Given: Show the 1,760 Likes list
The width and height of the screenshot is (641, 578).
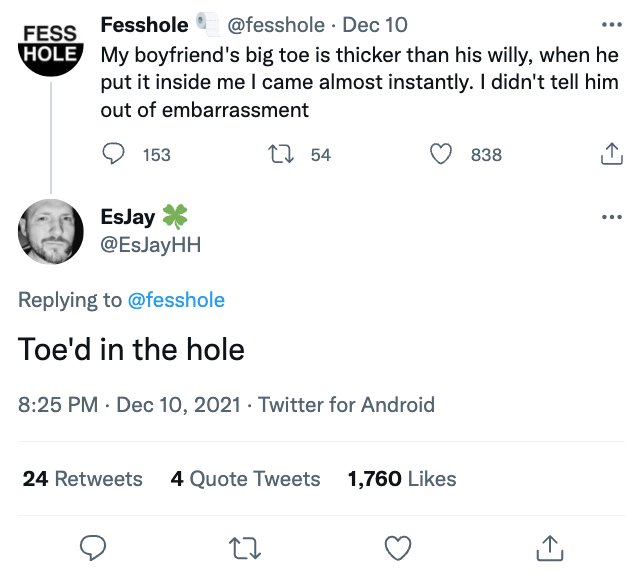Looking at the screenshot, I should coord(402,479).
